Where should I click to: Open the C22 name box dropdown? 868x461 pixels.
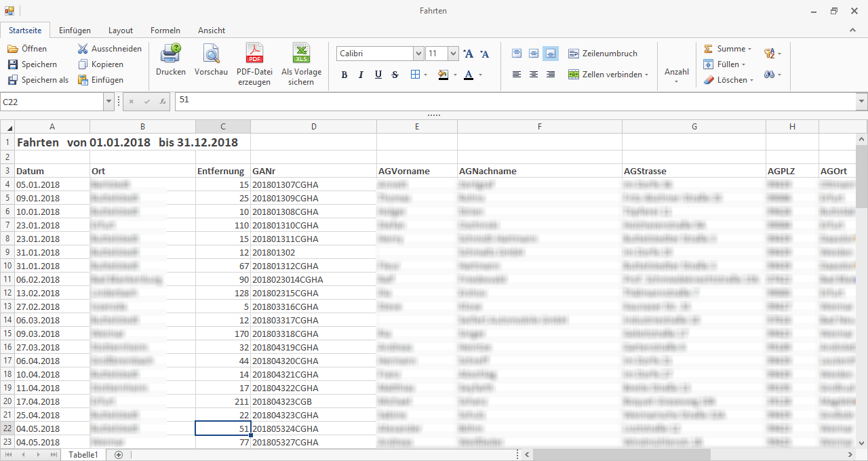[108, 102]
